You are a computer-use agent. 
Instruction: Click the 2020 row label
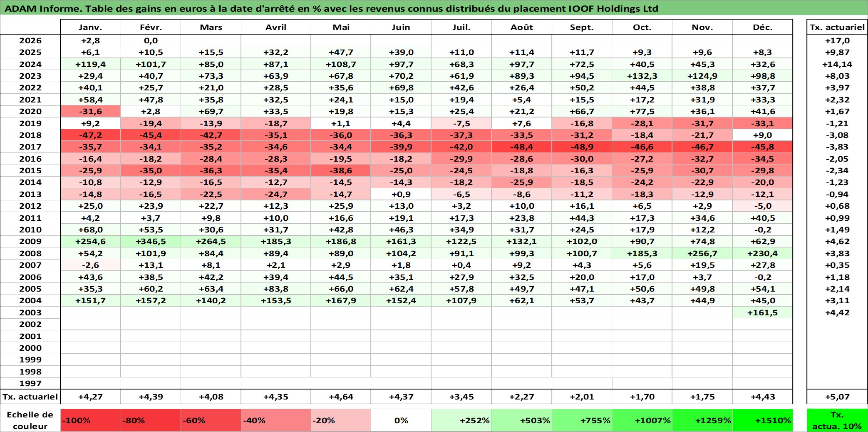click(x=30, y=111)
